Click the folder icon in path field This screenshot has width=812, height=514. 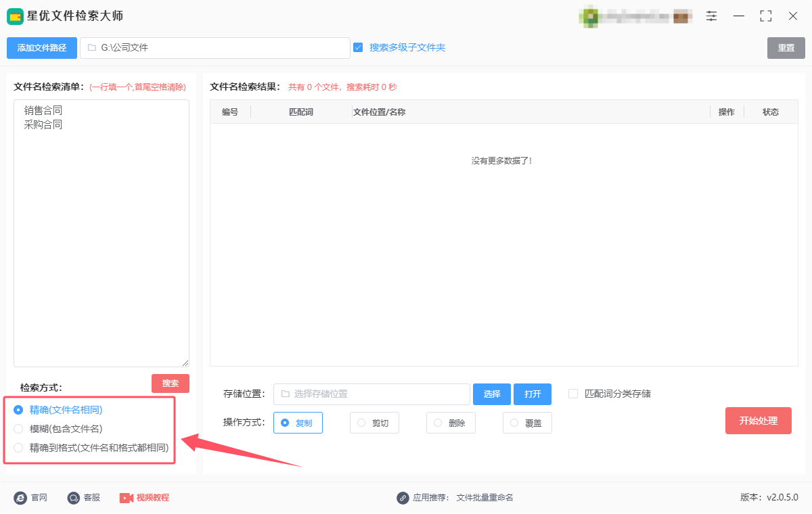(91, 48)
